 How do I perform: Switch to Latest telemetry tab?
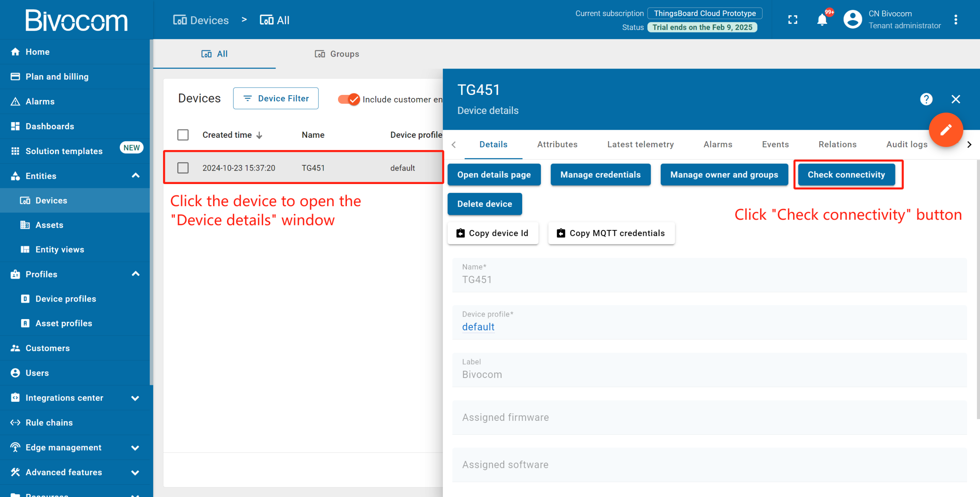tap(640, 144)
